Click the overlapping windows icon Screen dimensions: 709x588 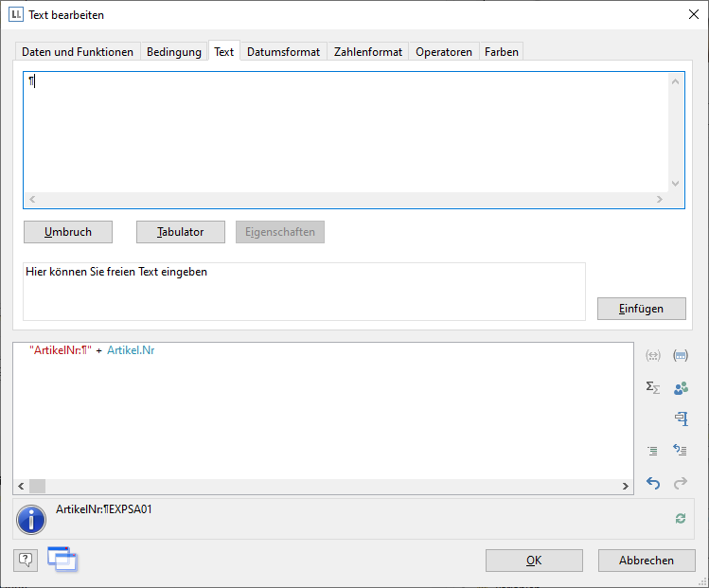pos(62,560)
